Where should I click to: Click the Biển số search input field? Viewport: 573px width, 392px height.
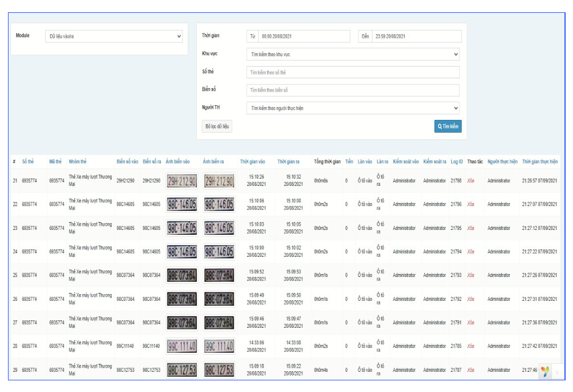click(353, 91)
